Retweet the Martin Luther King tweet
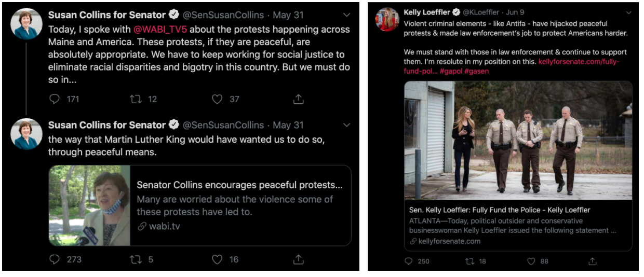This screenshot has height=277, width=644. point(136,259)
